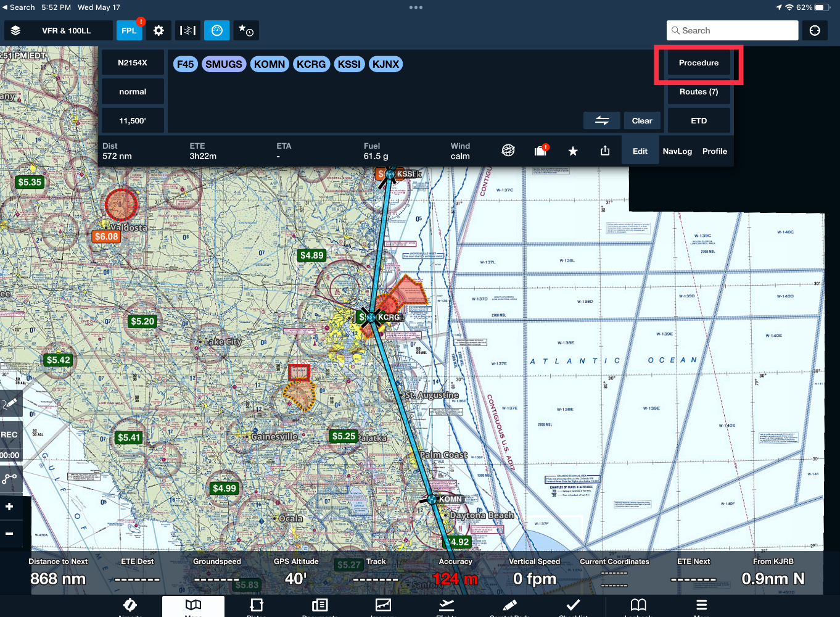Tap the $5.25 fuel price near Palatka
Image resolution: width=840 pixels, height=617 pixels.
coord(344,436)
